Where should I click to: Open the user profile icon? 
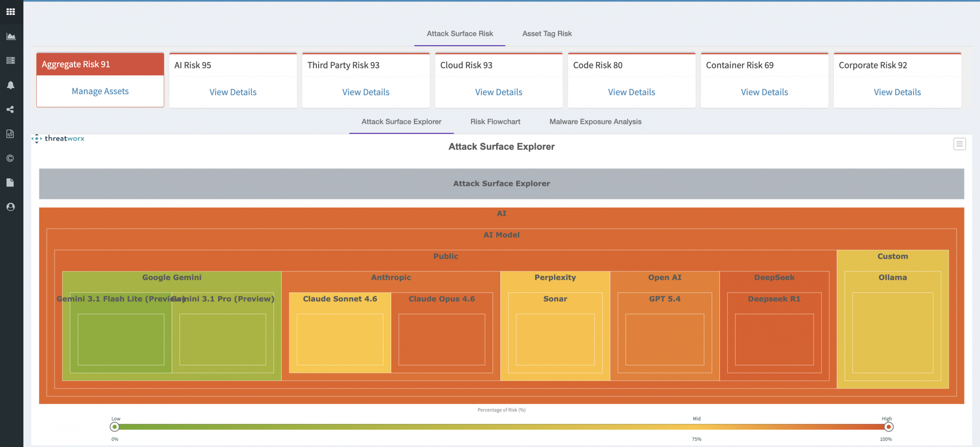pyautogui.click(x=11, y=207)
